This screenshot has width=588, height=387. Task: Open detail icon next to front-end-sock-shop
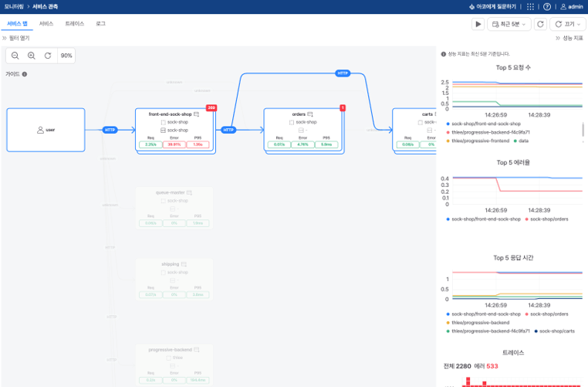point(197,114)
